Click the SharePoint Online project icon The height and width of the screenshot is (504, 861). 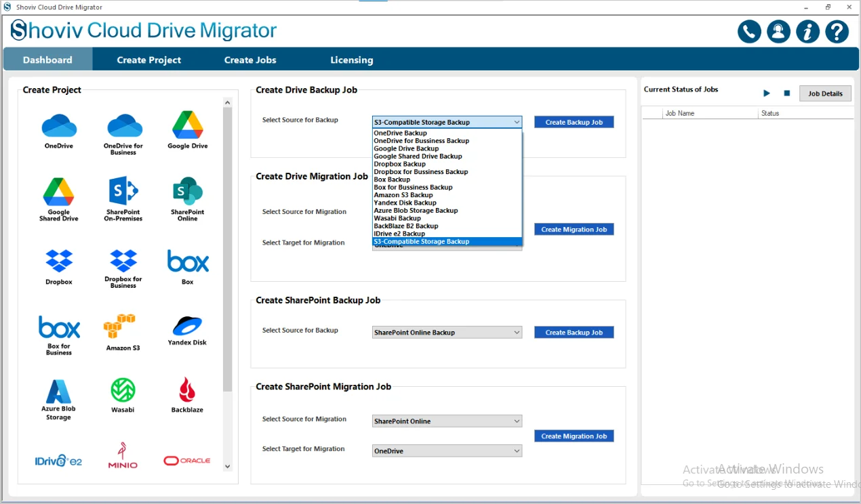[x=188, y=200]
